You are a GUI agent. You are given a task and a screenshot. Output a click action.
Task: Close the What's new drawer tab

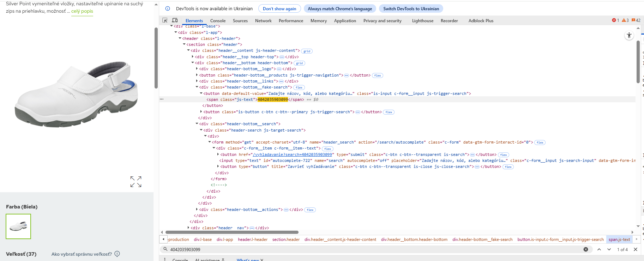[262, 260]
